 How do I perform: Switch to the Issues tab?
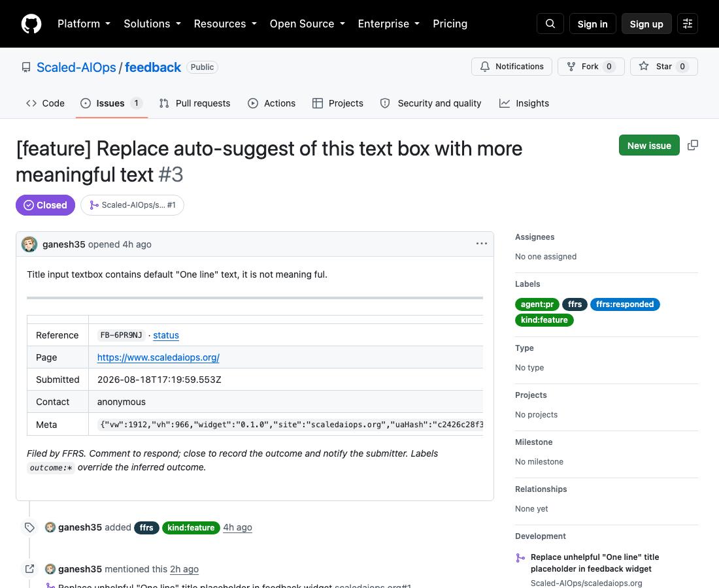111,103
